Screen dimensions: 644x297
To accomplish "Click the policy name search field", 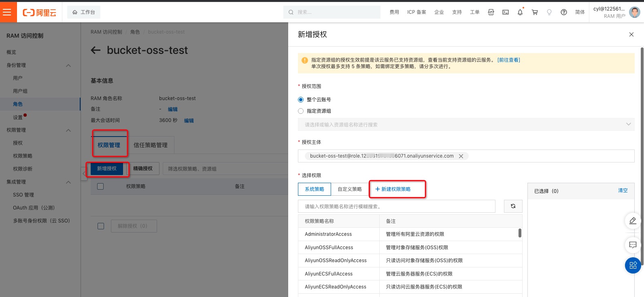I will 397,206.
